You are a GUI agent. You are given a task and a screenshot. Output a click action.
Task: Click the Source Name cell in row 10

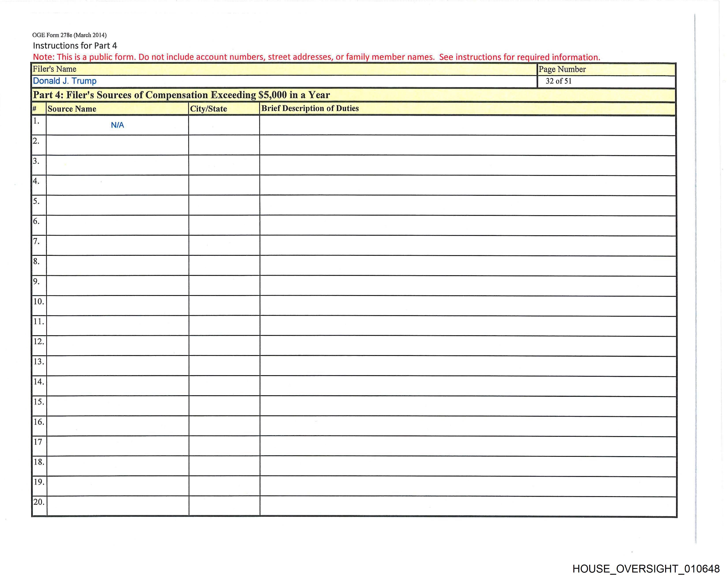point(117,306)
